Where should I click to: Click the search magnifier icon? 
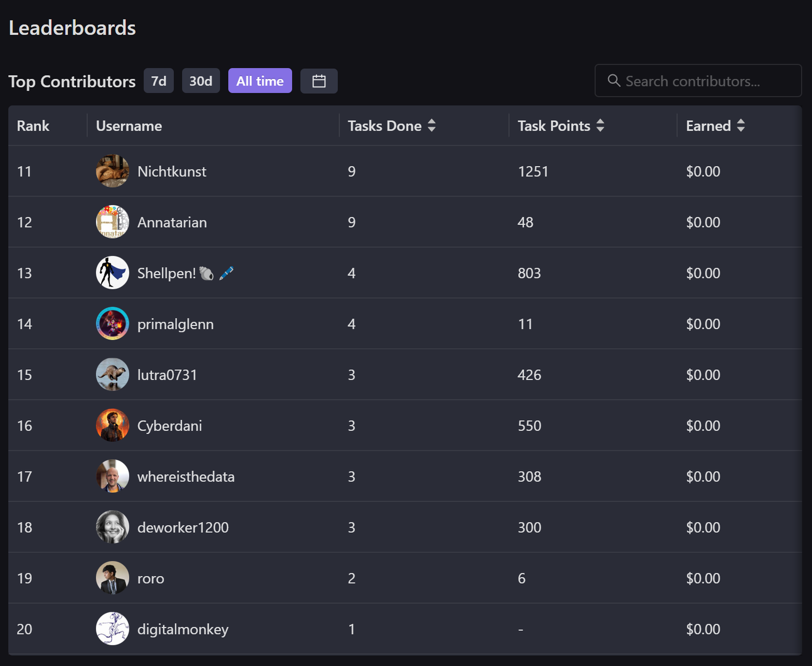(x=613, y=81)
